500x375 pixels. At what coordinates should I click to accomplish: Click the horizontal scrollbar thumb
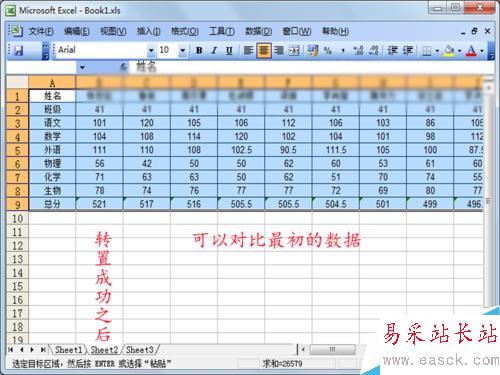[x=332, y=350]
